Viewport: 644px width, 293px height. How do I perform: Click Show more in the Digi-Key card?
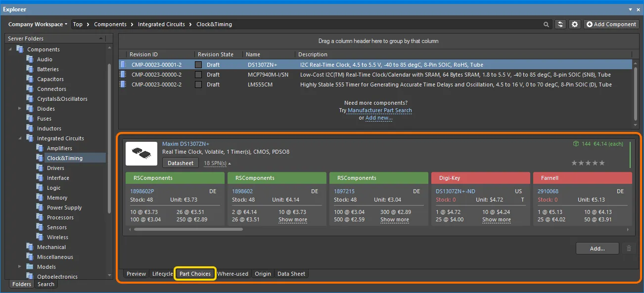(497, 220)
